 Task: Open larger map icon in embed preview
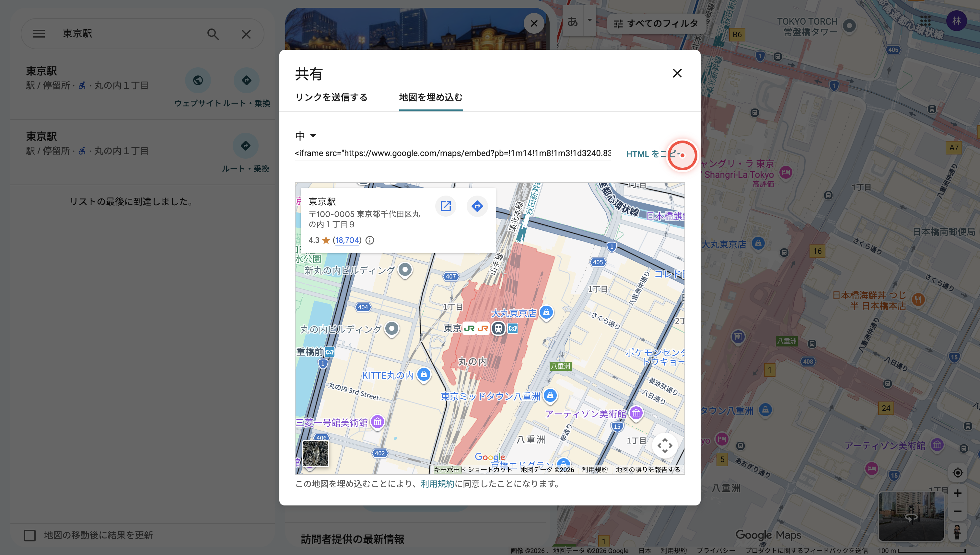pos(446,206)
